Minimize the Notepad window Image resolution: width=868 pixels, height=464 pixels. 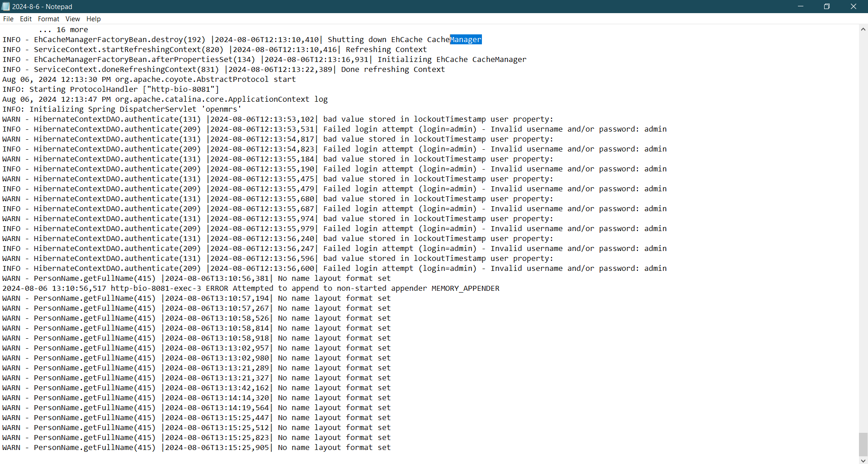(800, 6)
